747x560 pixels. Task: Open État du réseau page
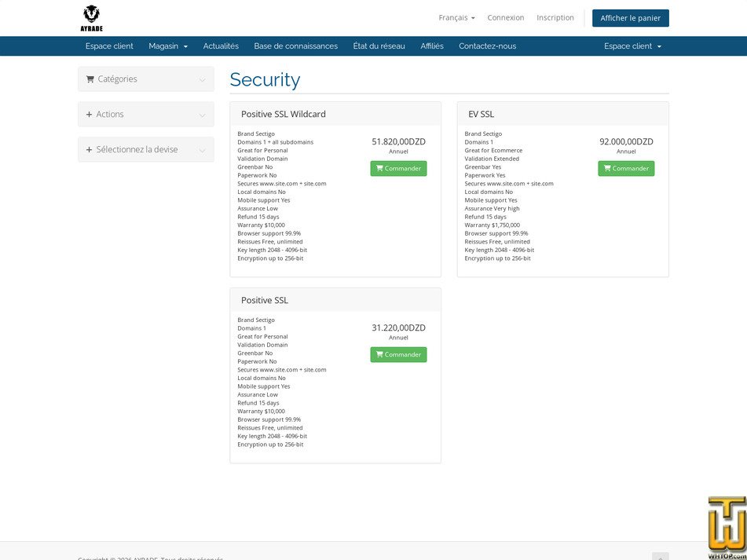(379, 46)
